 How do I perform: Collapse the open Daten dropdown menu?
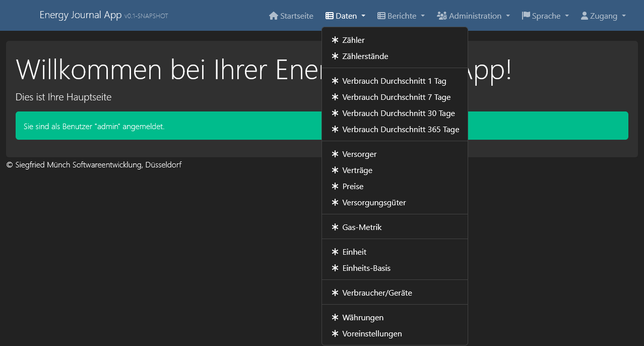tap(346, 16)
